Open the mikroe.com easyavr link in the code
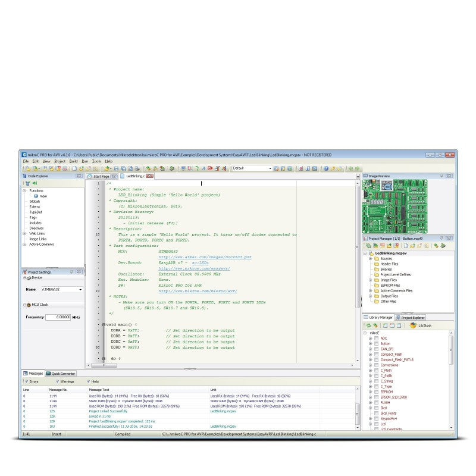The image size is (476, 476). (194, 269)
